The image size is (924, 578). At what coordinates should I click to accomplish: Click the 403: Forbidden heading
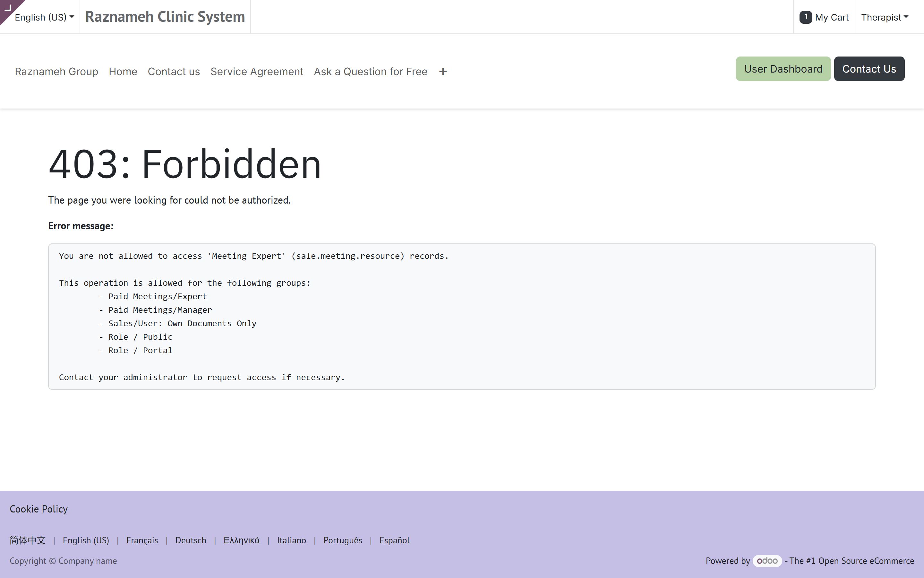pos(185,164)
